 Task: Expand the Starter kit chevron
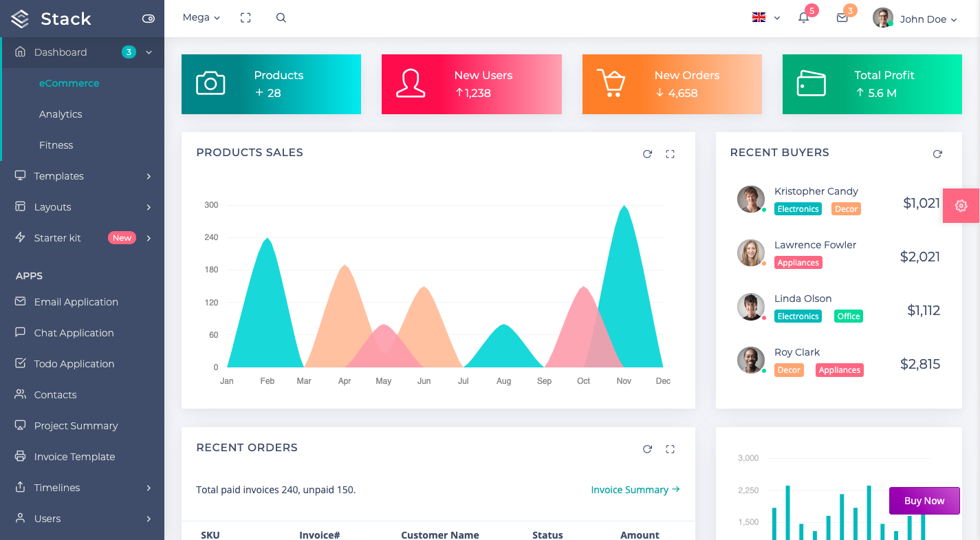coord(149,238)
